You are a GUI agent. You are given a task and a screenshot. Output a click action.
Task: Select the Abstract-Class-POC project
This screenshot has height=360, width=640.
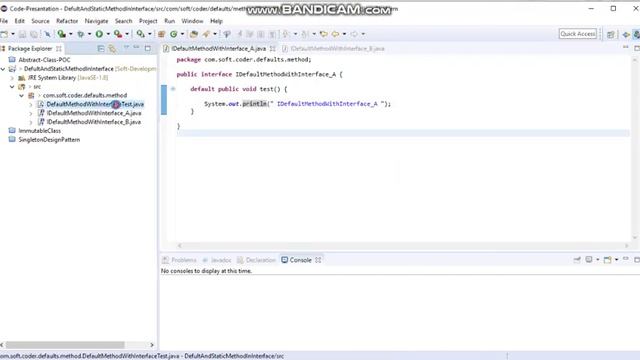(x=44, y=60)
